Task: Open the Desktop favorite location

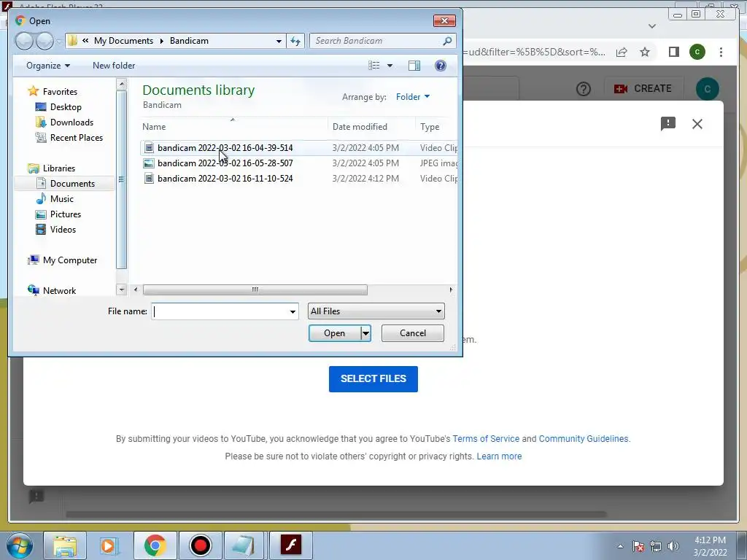Action: [66, 107]
